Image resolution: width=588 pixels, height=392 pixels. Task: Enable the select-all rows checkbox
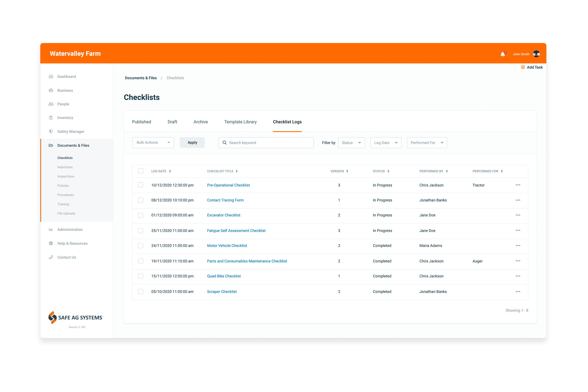(140, 171)
